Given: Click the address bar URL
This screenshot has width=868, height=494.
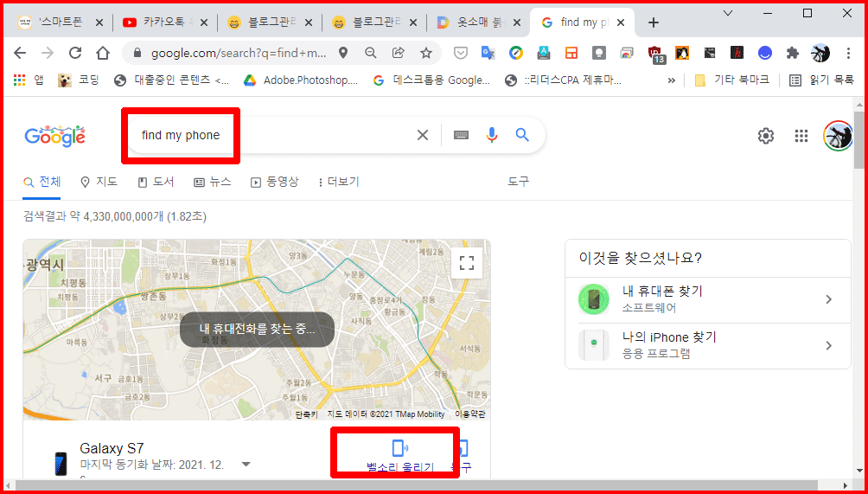Looking at the screenshot, I should point(239,53).
